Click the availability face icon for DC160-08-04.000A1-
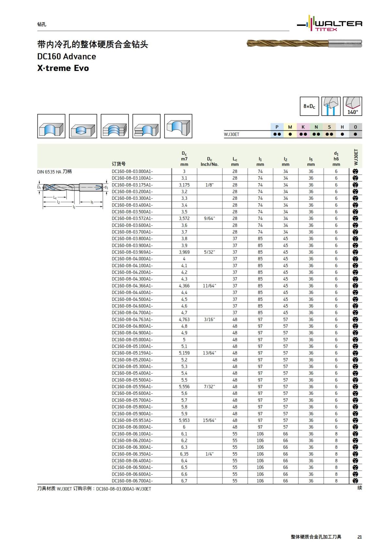The height and width of the screenshot is (555, 392). pyautogui.click(x=355, y=259)
